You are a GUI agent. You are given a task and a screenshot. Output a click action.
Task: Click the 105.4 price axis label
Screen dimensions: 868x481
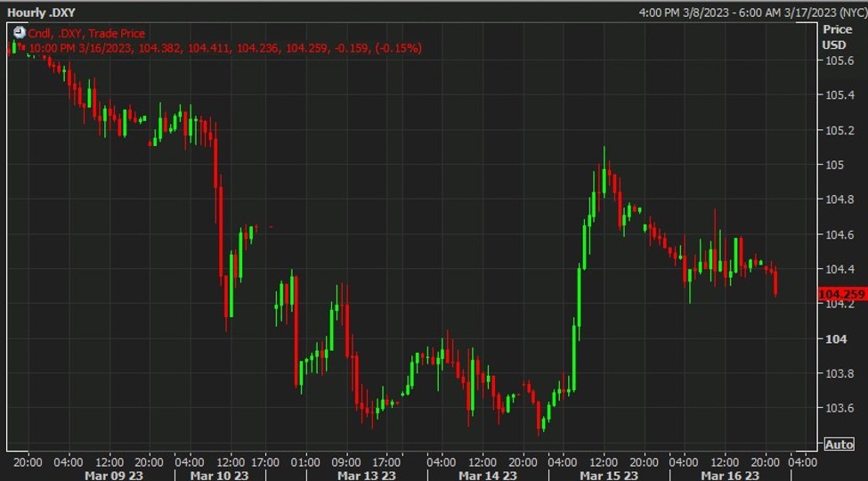(x=840, y=95)
